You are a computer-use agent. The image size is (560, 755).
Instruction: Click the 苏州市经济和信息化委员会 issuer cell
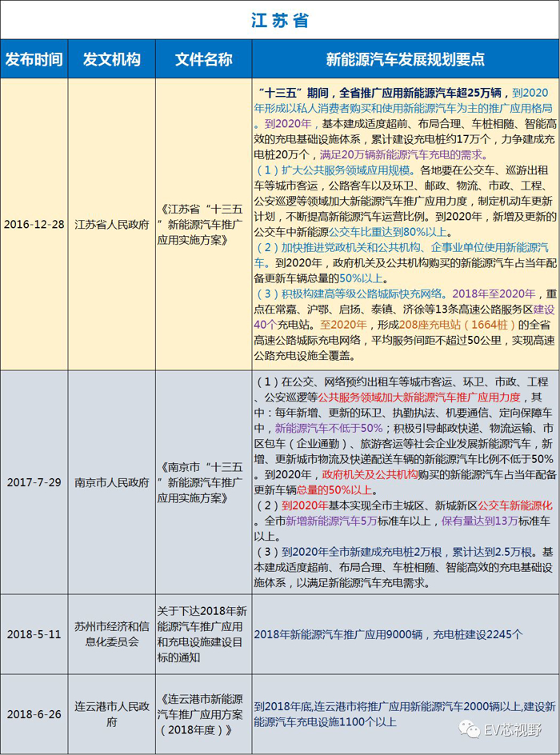pyautogui.click(x=111, y=634)
